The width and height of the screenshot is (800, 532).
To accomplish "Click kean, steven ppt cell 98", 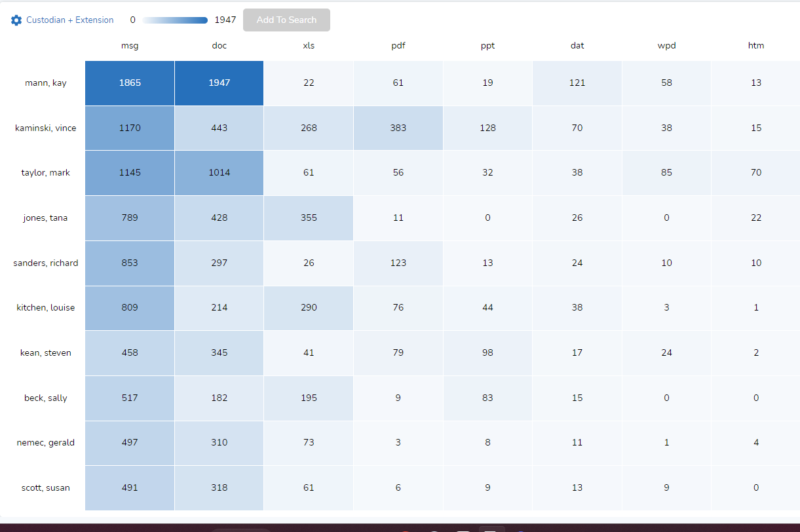I will (487, 353).
